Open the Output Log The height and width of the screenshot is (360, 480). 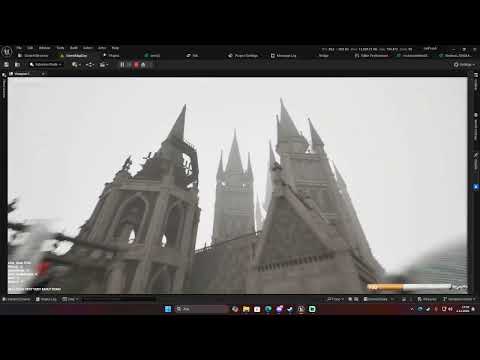pyautogui.click(x=46, y=299)
